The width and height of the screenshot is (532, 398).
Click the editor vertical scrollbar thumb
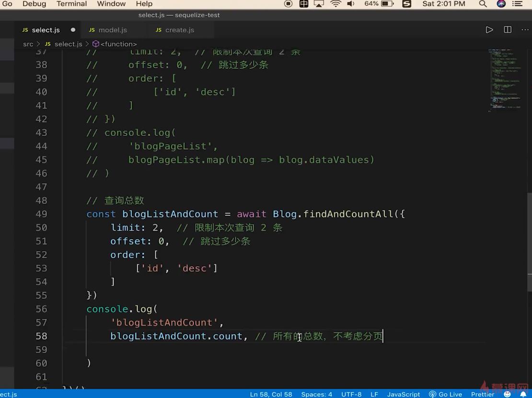tap(530, 242)
